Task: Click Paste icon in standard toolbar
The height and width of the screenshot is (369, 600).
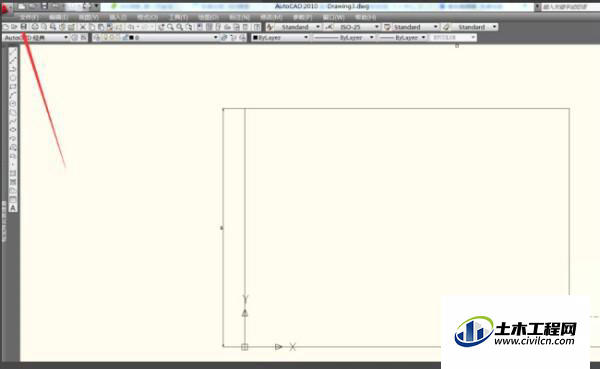Action: [101, 27]
